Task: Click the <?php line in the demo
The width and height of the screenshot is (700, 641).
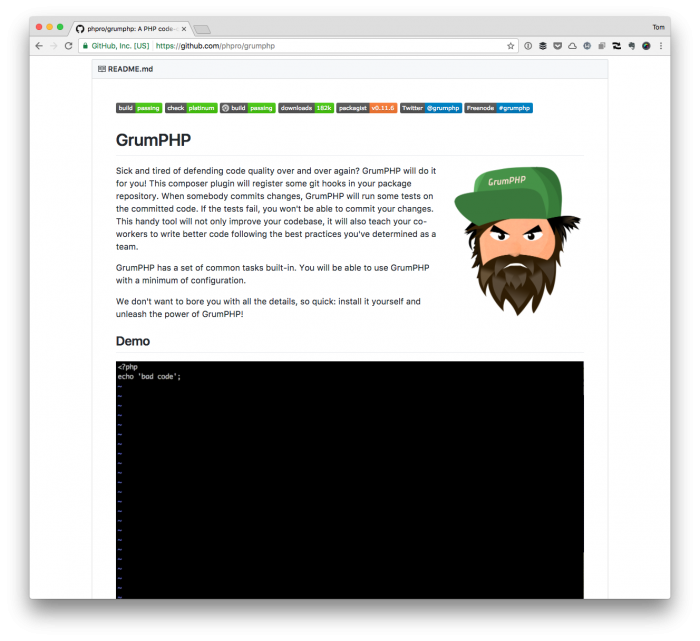Action: pos(128,367)
